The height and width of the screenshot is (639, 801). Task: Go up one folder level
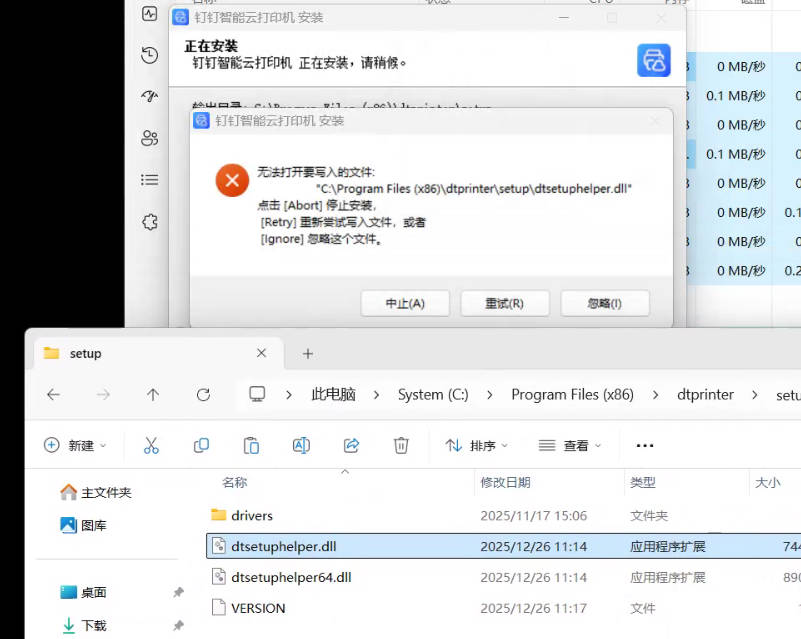click(x=153, y=394)
